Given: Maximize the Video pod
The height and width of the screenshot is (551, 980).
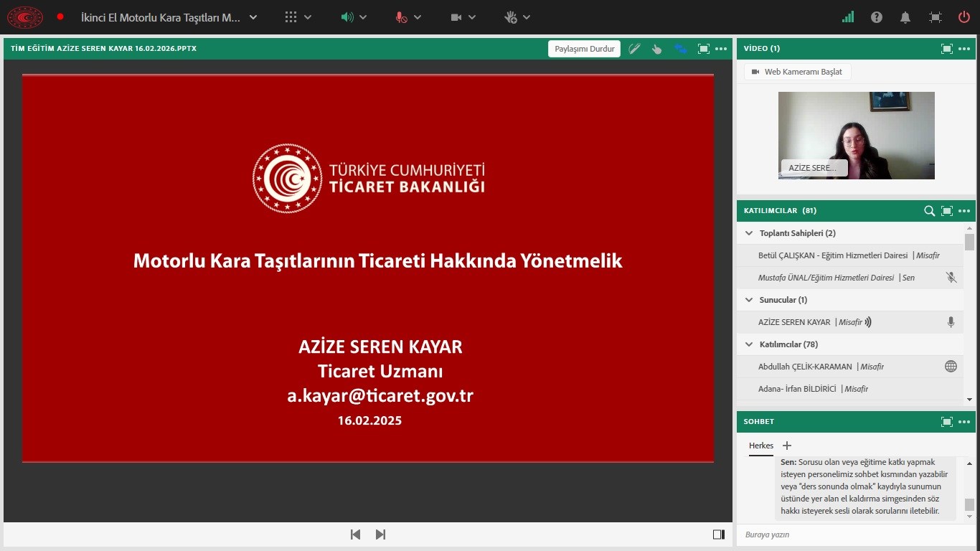Looking at the screenshot, I should [x=947, y=49].
